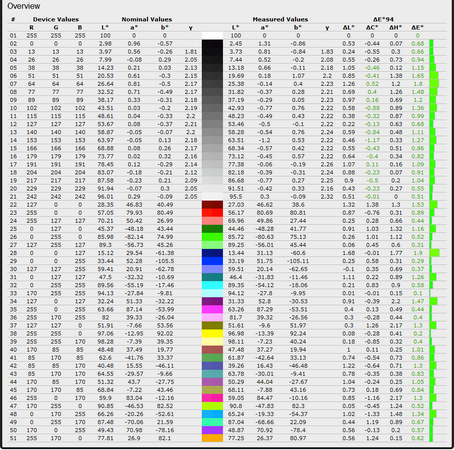Select the sky blue swatch in row 48
Viewport: 454px width, 450px height.
(212, 414)
